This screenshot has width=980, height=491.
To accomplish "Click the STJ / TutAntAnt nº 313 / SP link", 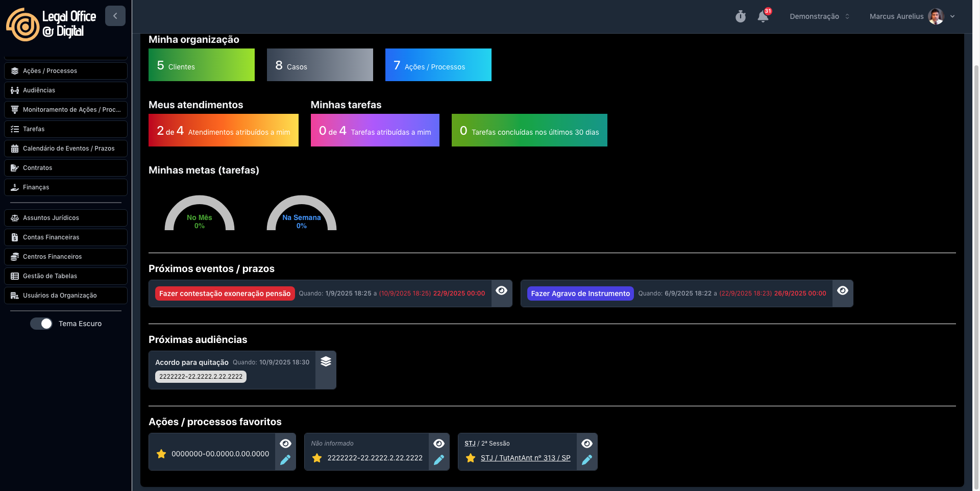I will click(525, 458).
